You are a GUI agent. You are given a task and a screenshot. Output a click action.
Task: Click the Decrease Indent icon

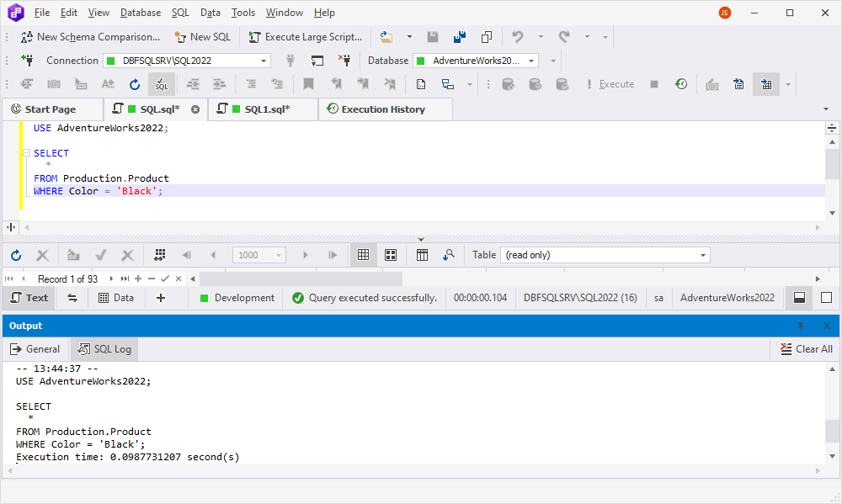193,84
